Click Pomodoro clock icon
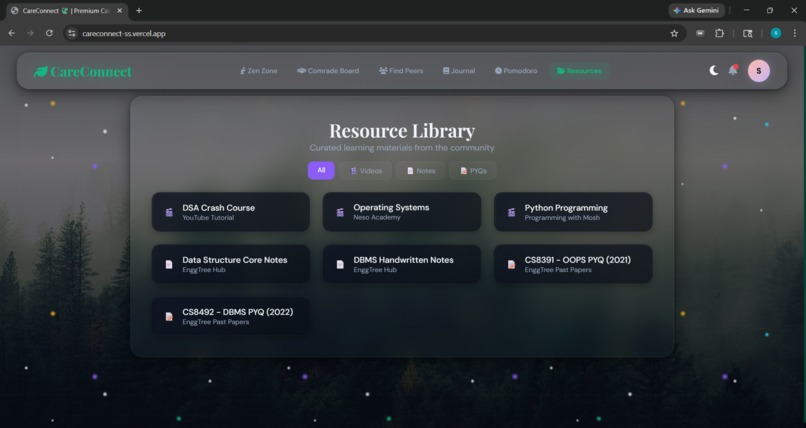This screenshot has width=806, height=428. point(498,71)
